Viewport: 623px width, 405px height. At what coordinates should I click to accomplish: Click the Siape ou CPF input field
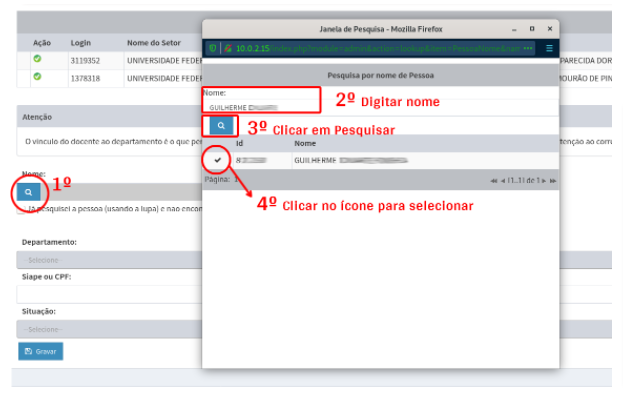[110, 294]
